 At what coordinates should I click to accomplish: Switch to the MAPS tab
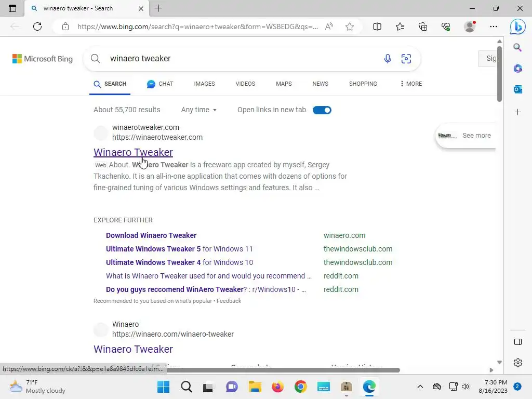pos(284,84)
